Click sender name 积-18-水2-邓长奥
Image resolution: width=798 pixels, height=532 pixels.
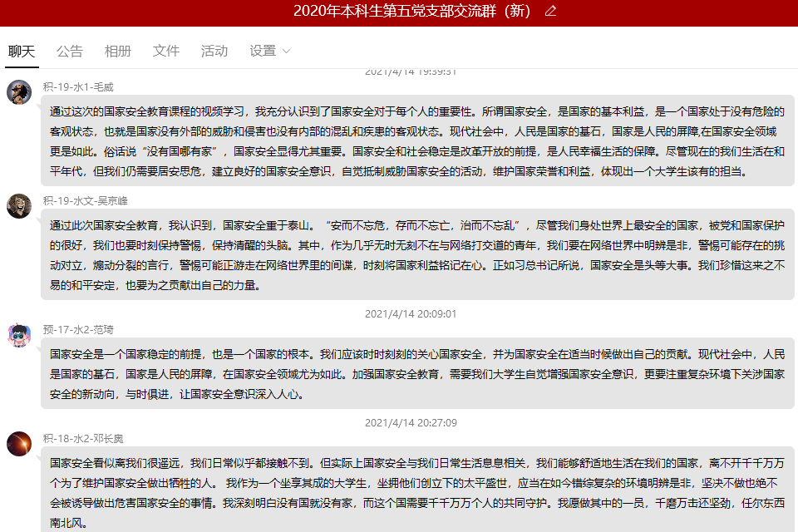pos(83,439)
